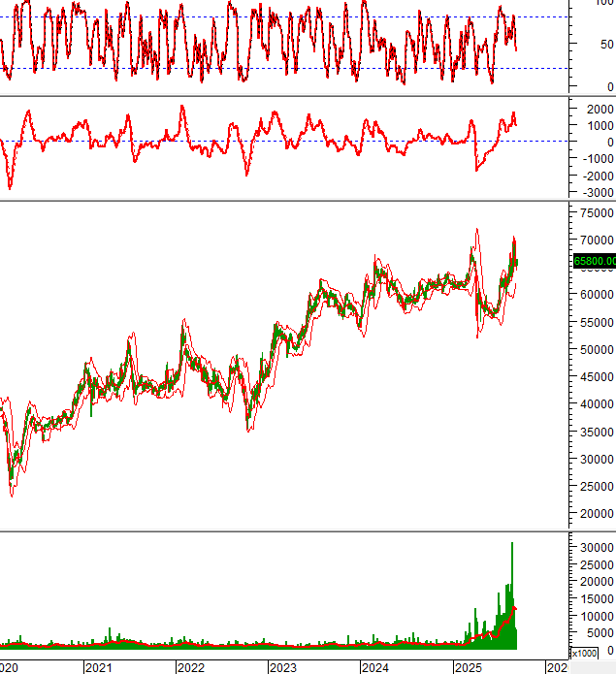The width and height of the screenshot is (616, 674).
Task: Click the 70000 price axis value
Action: 597,240
